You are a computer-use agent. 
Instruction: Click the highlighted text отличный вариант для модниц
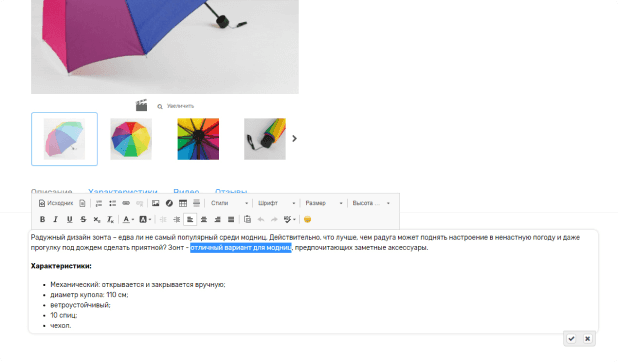tap(241, 248)
